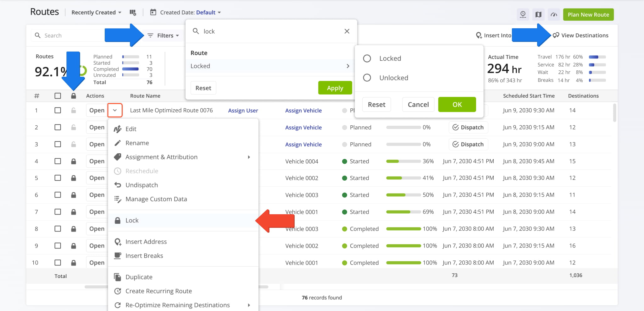The image size is (644, 311).
Task: Open the Recently Created dropdown
Action: coord(96,13)
